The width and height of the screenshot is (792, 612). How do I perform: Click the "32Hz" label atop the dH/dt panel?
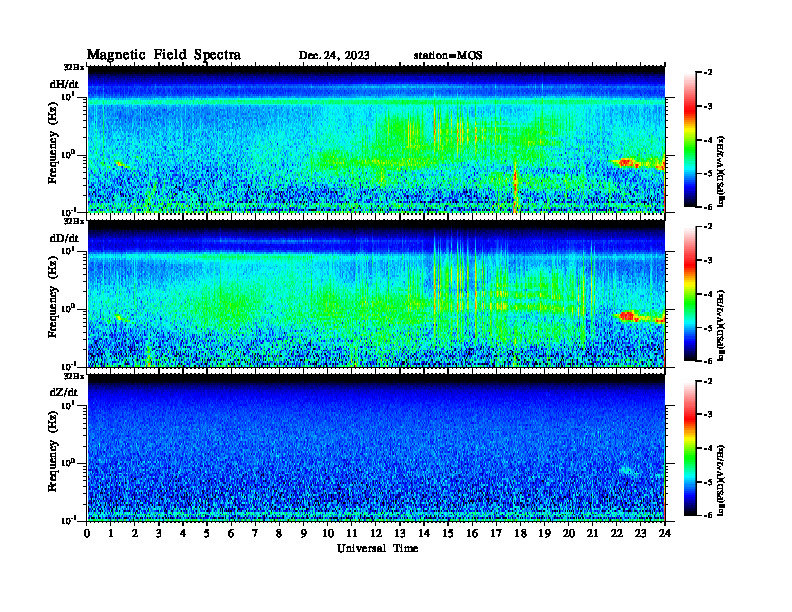74,67
